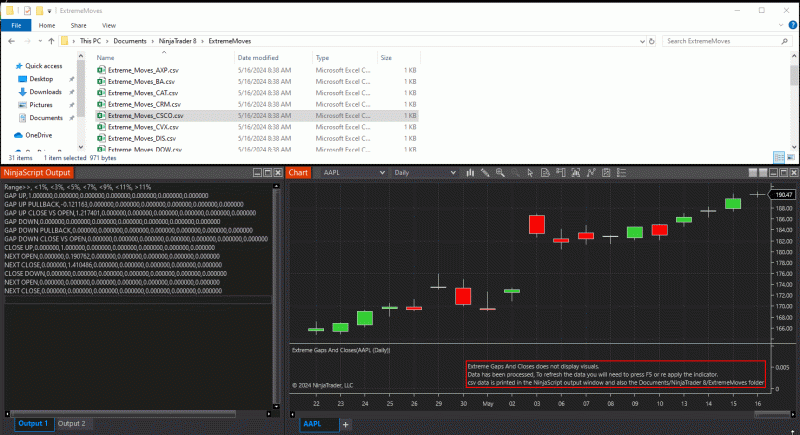Image resolution: width=800 pixels, height=435 pixels.
Task: Switch to the View ribbon tab
Action: click(x=109, y=25)
